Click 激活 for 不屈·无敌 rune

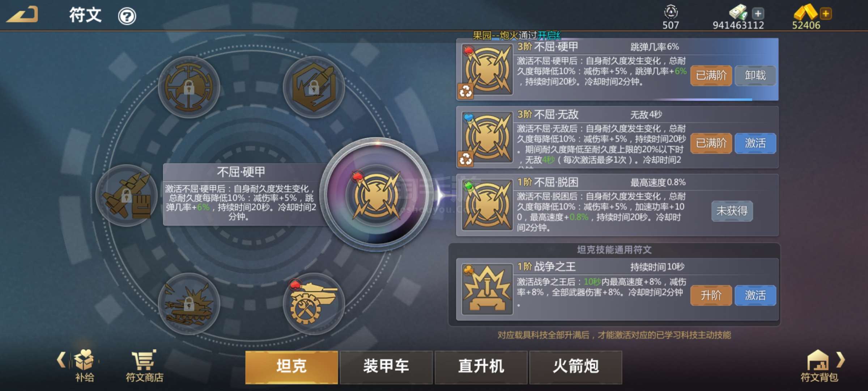[755, 143]
